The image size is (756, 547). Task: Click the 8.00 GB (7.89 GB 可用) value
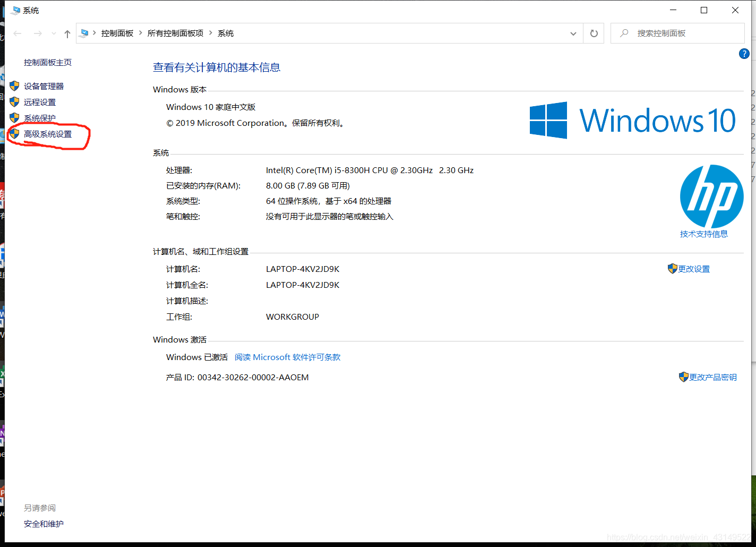tap(308, 185)
